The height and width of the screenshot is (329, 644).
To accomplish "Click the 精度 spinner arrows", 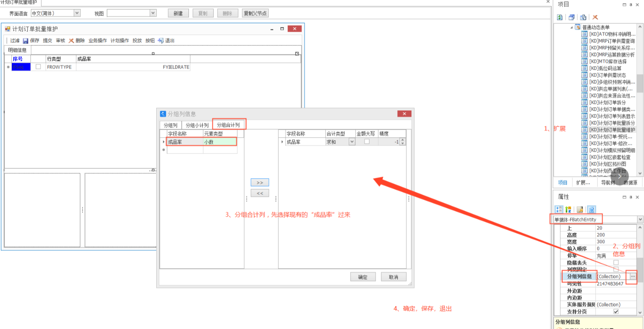I will pos(402,142).
